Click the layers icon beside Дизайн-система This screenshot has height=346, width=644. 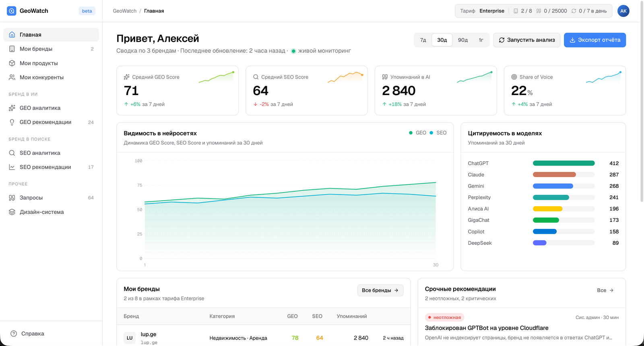tap(12, 212)
